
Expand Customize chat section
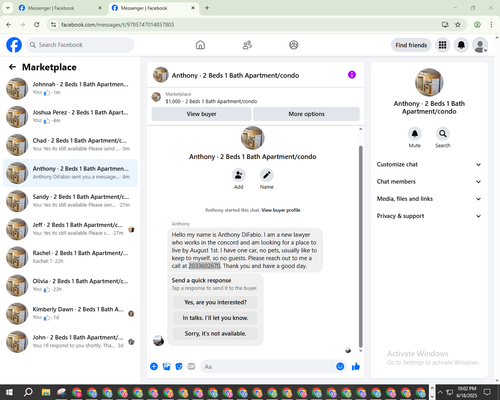tap(429, 164)
